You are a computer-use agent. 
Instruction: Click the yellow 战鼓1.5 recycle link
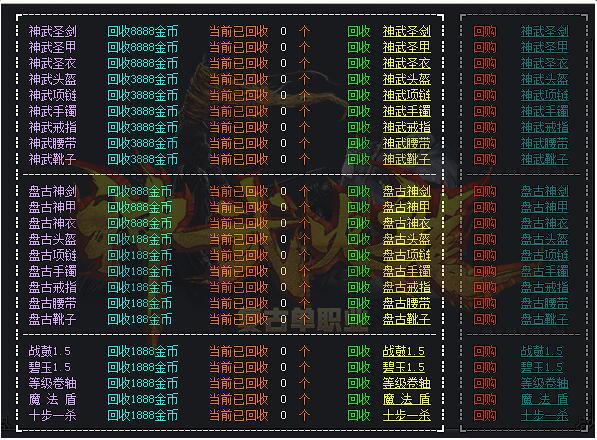pyautogui.click(x=404, y=351)
